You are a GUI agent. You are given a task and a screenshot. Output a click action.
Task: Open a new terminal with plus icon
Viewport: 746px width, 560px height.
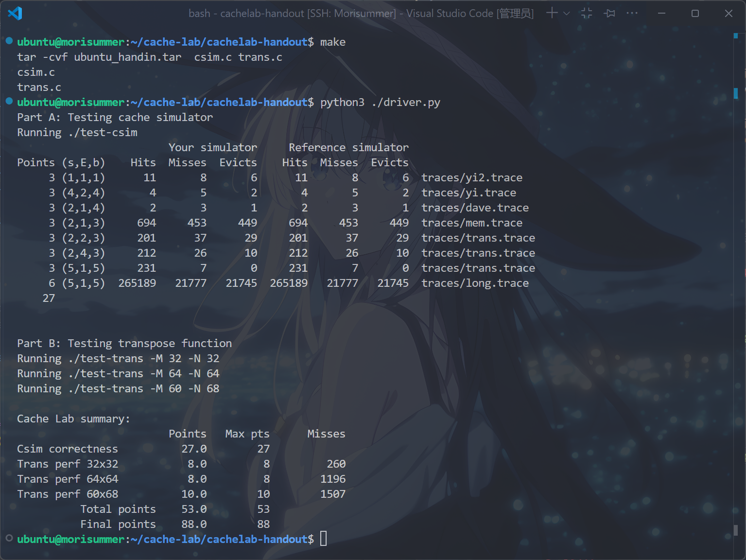coord(552,13)
